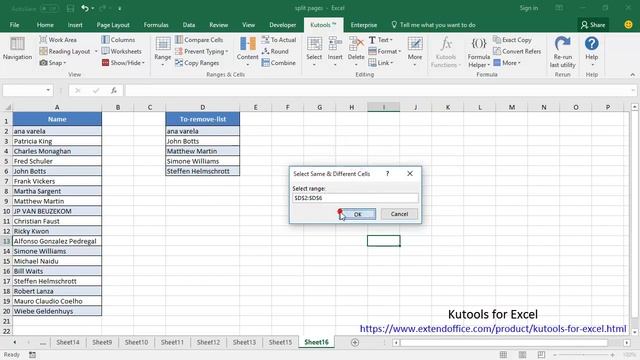Switch to Page Layout view in status bar

click(522, 355)
